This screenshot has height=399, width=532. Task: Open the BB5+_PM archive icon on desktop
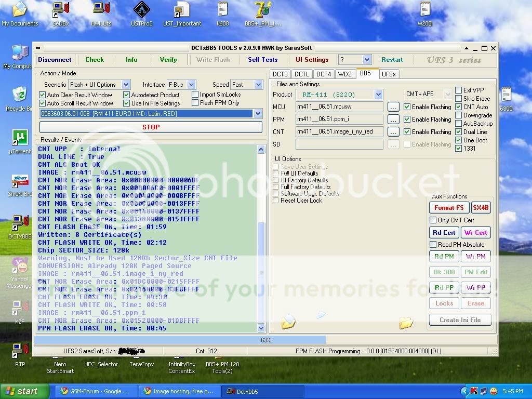(263, 14)
